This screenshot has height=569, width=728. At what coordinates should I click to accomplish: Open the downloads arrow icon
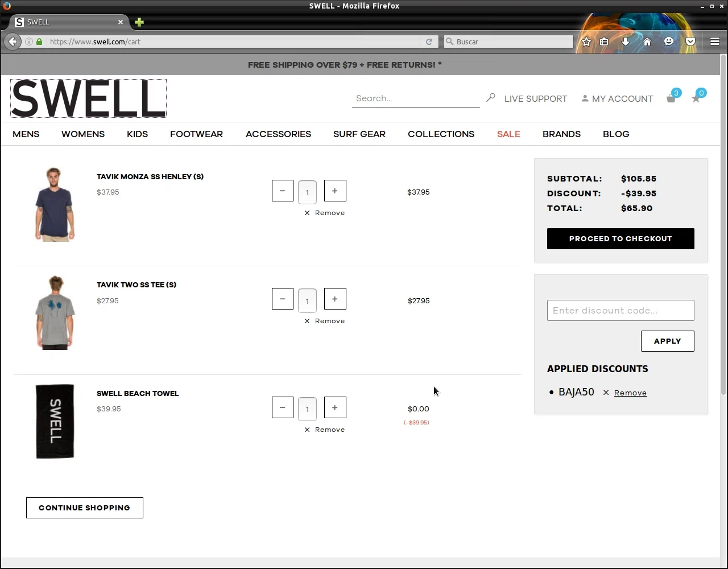(x=626, y=42)
